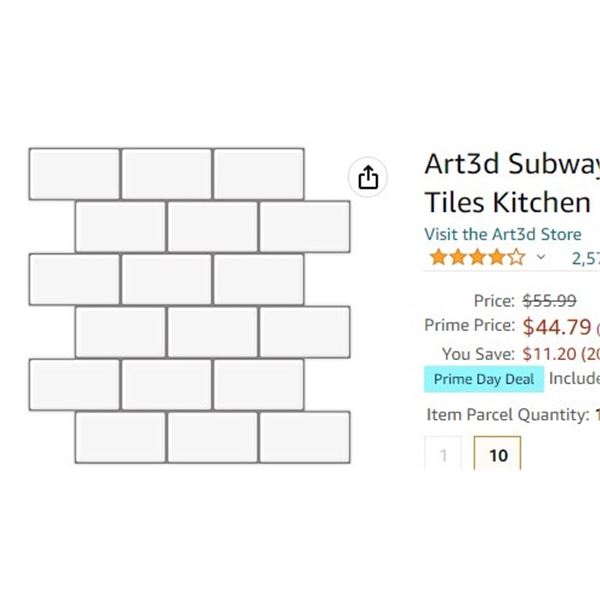This screenshot has height=600, width=600.
Task: Click the Item Parcel Quantity label
Action: [x=507, y=414]
